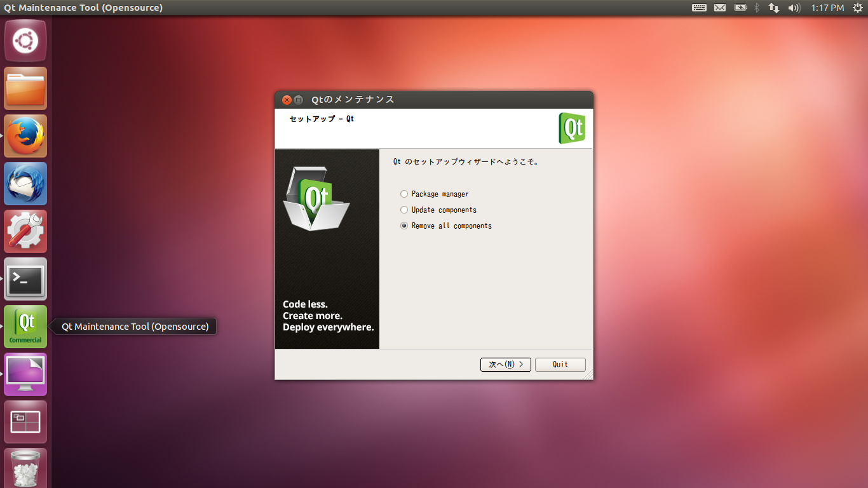Click the Quit button

click(560, 365)
